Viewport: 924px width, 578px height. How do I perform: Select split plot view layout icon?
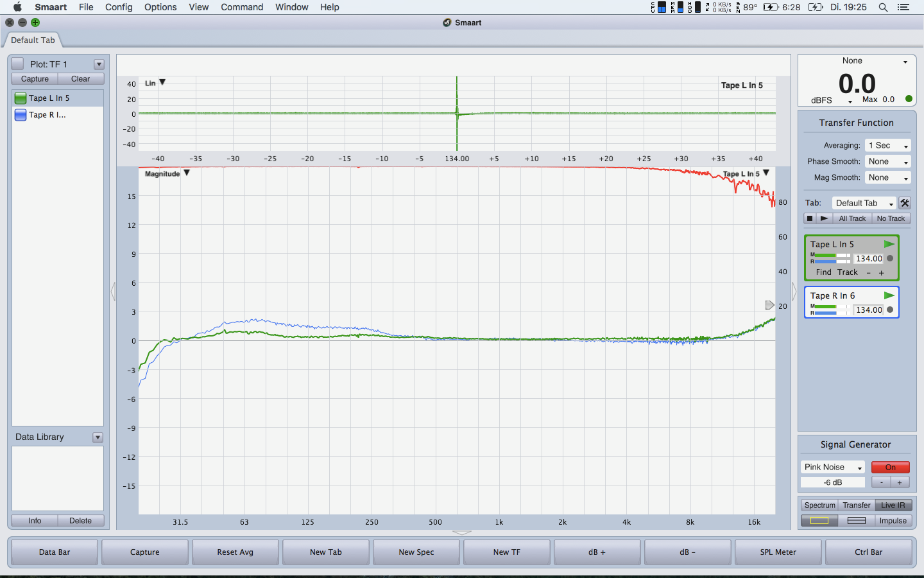[857, 521]
